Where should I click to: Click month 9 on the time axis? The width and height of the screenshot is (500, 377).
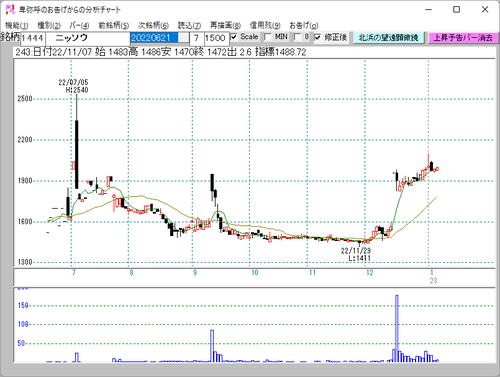(x=195, y=273)
